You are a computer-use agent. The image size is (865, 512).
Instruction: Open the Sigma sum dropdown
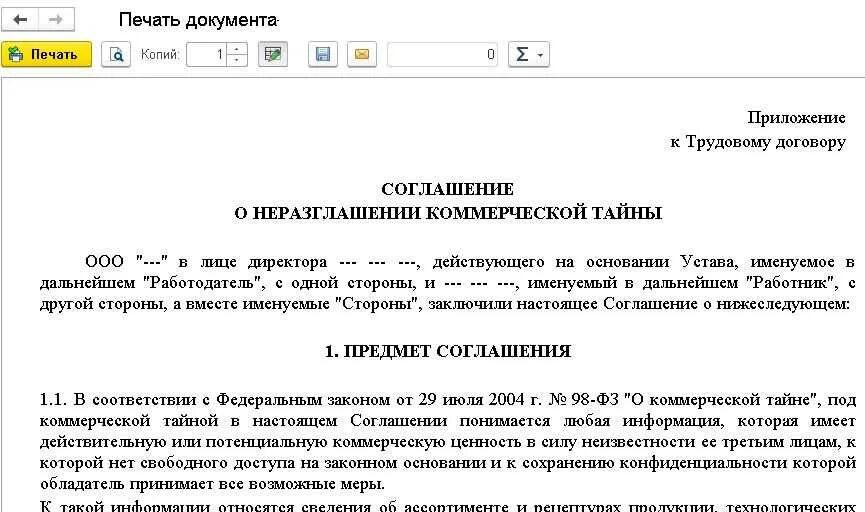[528, 55]
